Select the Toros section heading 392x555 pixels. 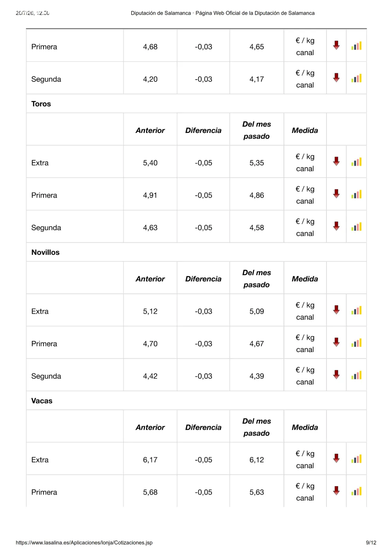(x=41, y=104)
